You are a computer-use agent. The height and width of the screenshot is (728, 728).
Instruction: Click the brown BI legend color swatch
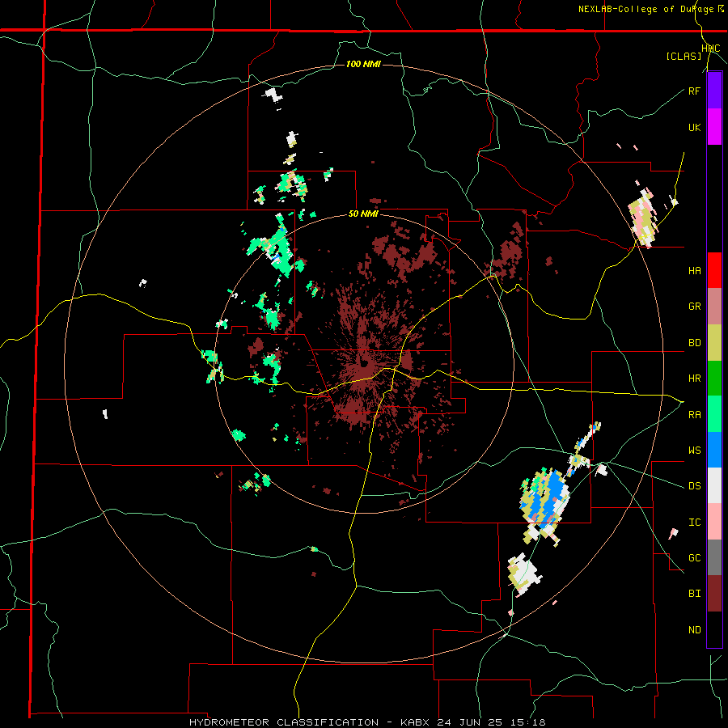(x=714, y=594)
